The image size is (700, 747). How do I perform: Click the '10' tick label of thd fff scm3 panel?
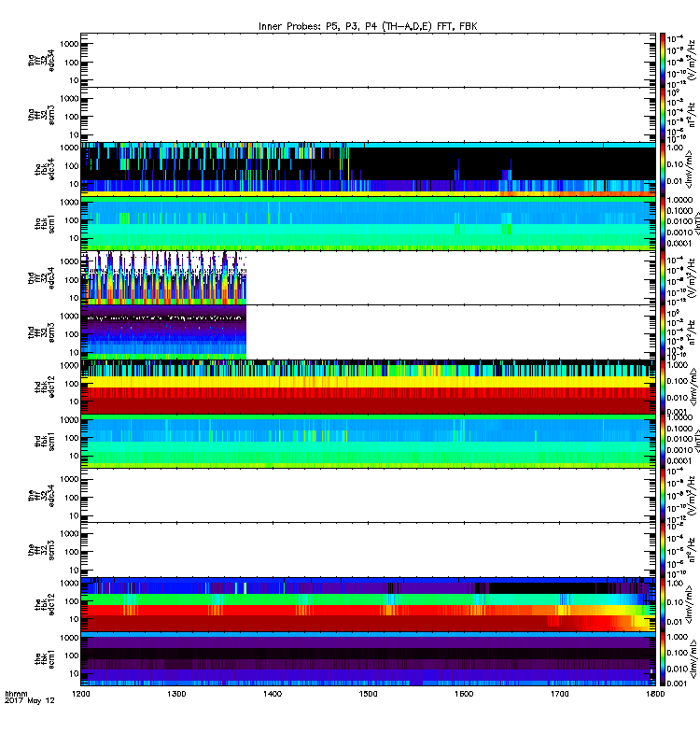(74, 353)
